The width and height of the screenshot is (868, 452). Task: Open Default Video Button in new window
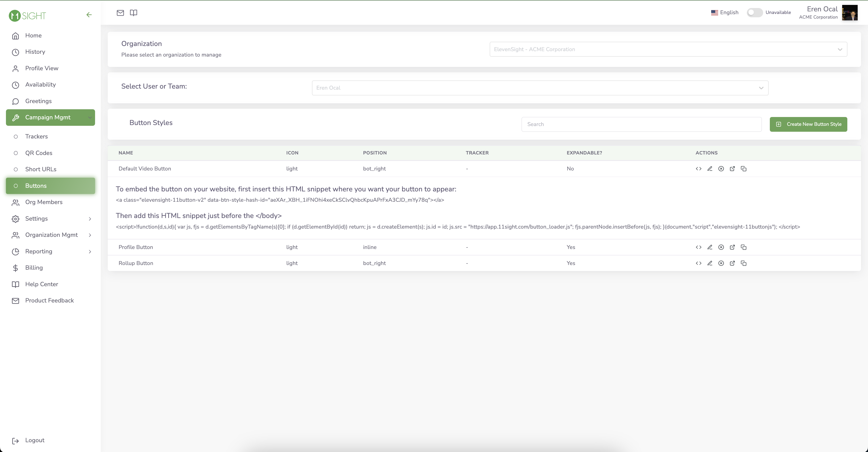click(x=732, y=169)
